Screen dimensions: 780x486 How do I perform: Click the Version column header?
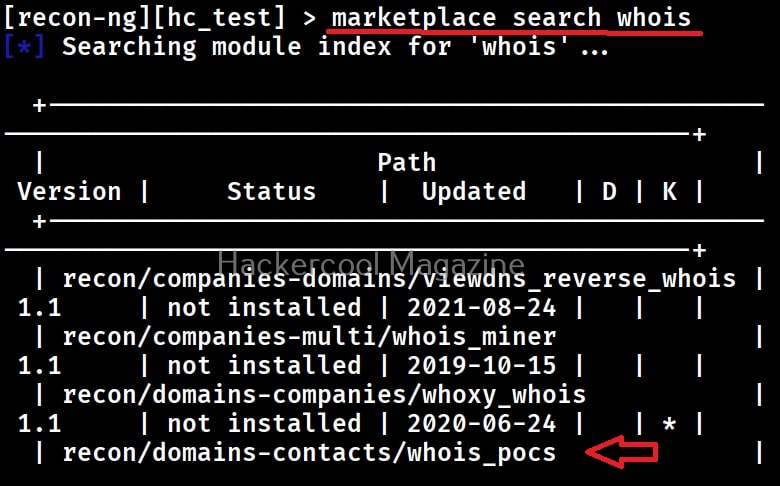(69, 191)
